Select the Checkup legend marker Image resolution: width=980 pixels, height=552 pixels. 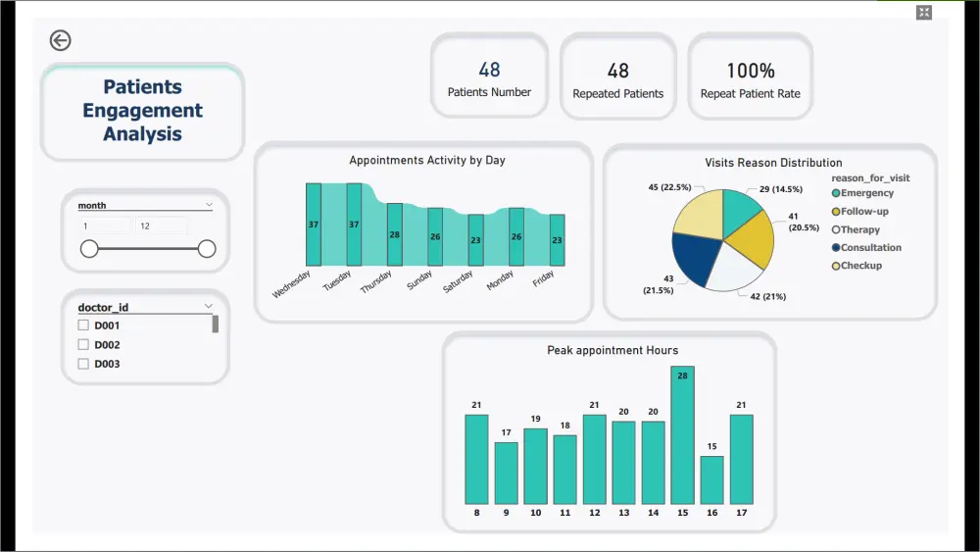(x=836, y=266)
